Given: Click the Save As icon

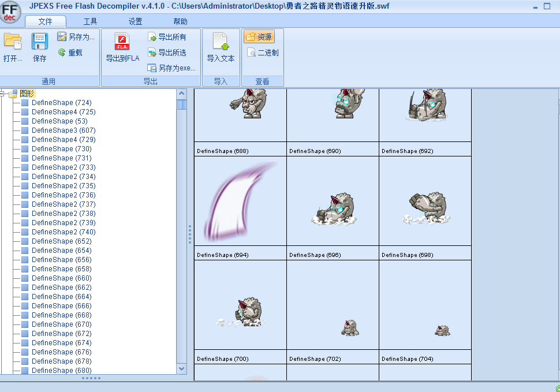Looking at the screenshot, I should tap(62, 37).
